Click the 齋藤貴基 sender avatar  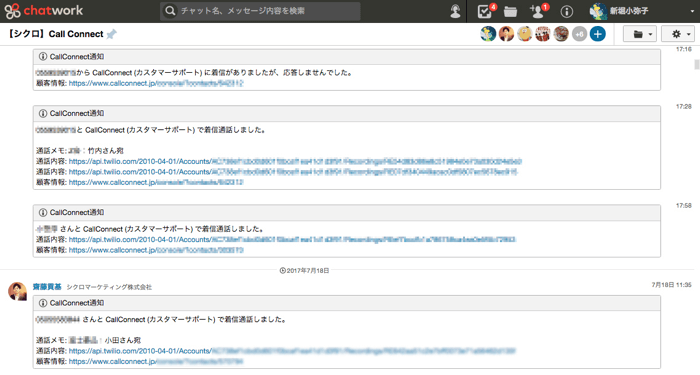17,291
